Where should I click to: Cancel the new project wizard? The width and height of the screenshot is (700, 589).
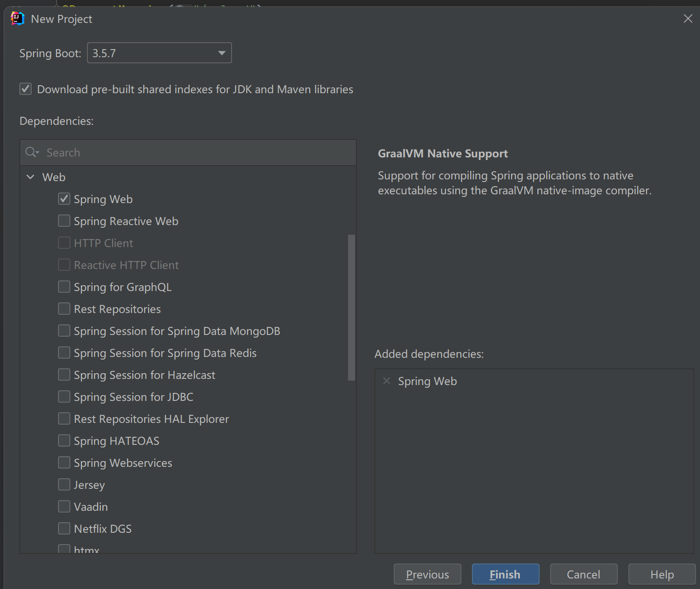pyautogui.click(x=584, y=574)
